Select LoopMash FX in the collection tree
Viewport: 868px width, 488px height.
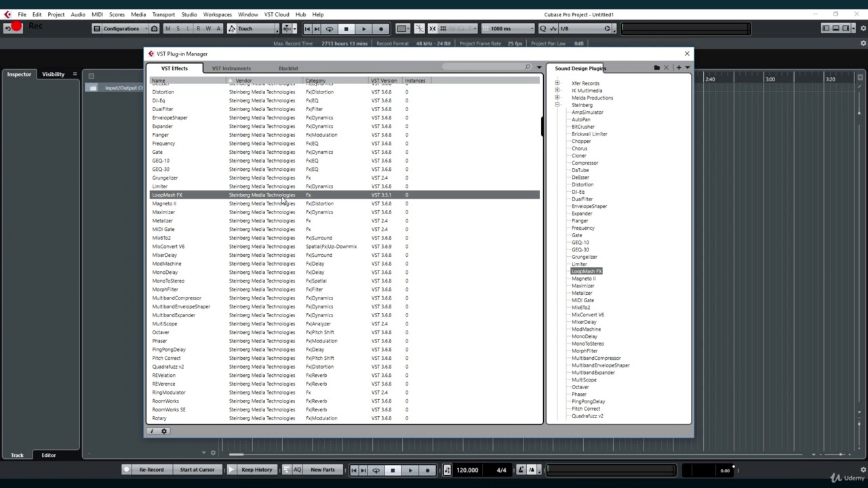coord(587,271)
